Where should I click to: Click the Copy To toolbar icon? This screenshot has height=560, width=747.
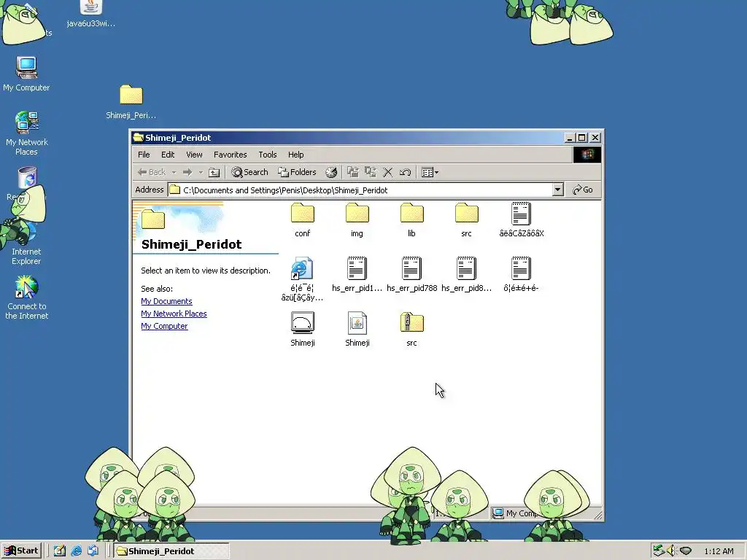370,172
